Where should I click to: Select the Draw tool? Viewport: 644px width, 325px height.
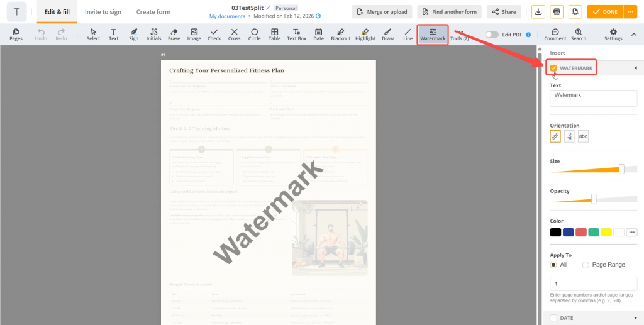(387, 35)
